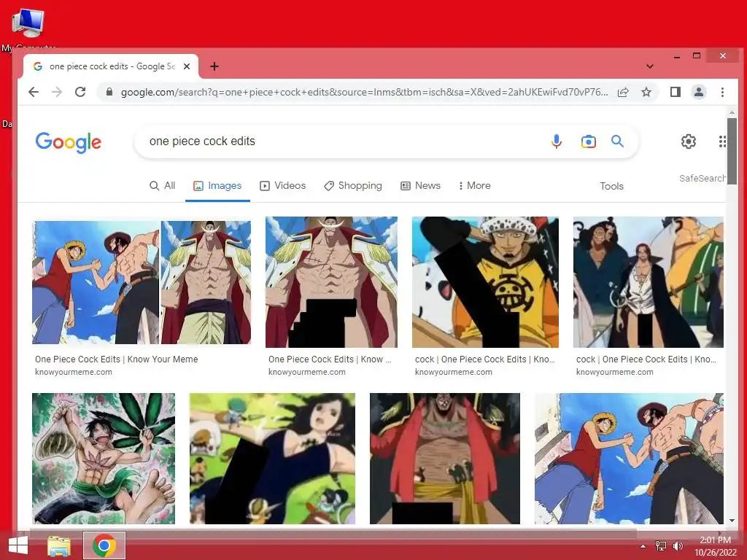Open File Explorer from the taskbar
Viewport: 747px width, 560px height.
click(59, 545)
